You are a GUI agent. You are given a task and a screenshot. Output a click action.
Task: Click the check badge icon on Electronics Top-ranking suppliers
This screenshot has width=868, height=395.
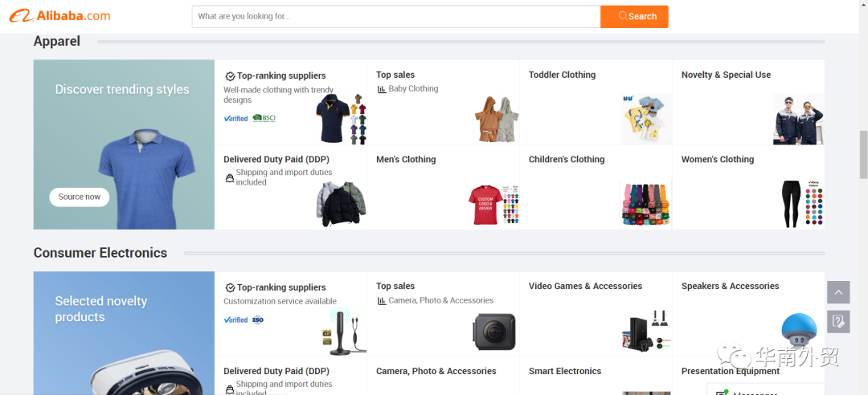(231, 288)
